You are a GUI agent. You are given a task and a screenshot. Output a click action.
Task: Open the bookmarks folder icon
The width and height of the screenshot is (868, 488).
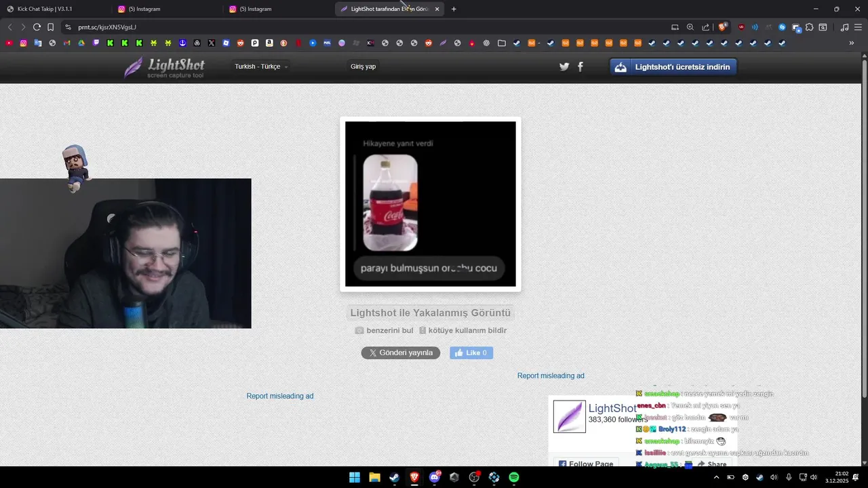point(501,43)
